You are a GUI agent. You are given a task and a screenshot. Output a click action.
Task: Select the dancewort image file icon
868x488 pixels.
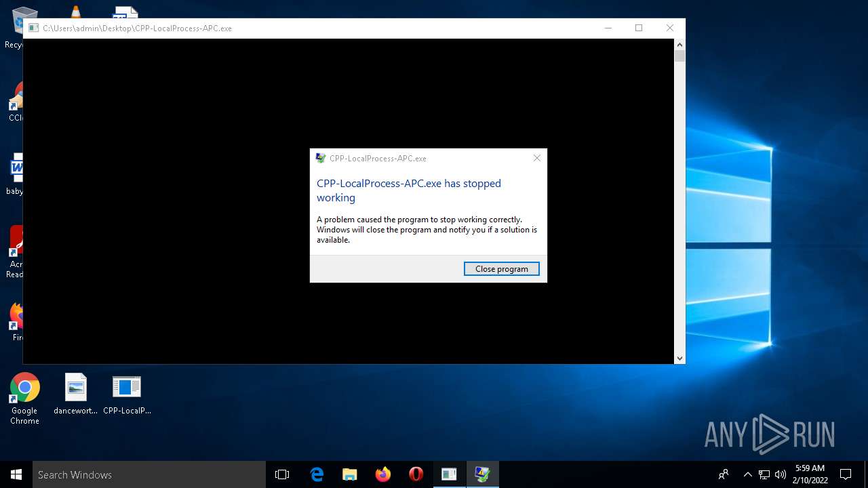point(75,394)
